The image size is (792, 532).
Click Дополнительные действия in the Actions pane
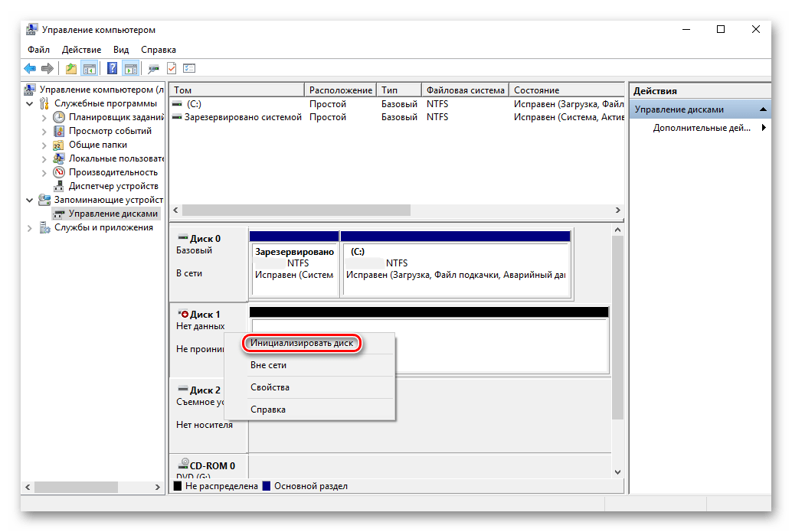(702, 128)
